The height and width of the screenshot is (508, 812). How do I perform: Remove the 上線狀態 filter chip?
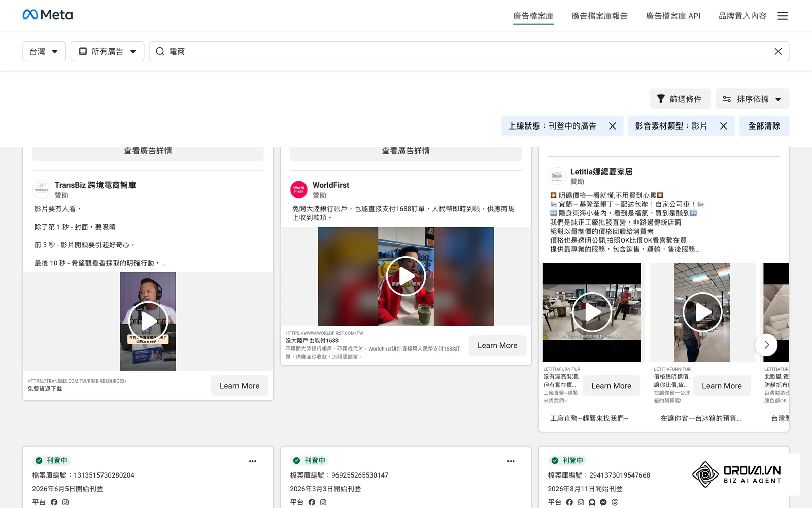(x=613, y=126)
